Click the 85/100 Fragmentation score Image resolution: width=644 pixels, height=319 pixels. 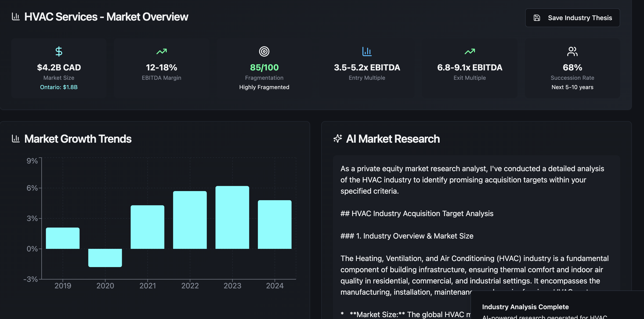click(x=264, y=68)
